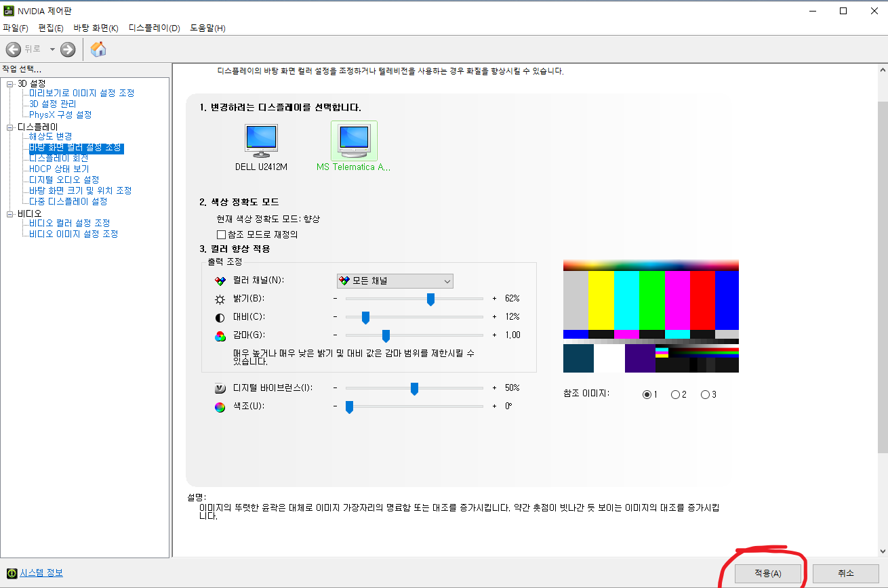The image size is (888, 588).
Task: Open back history dropdown arrow next to 뒤로
Action: point(52,49)
